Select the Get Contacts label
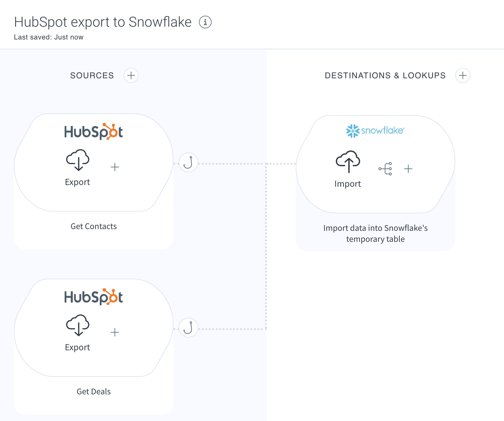The width and height of the screenshot is (504, 421). coord(94,226)
